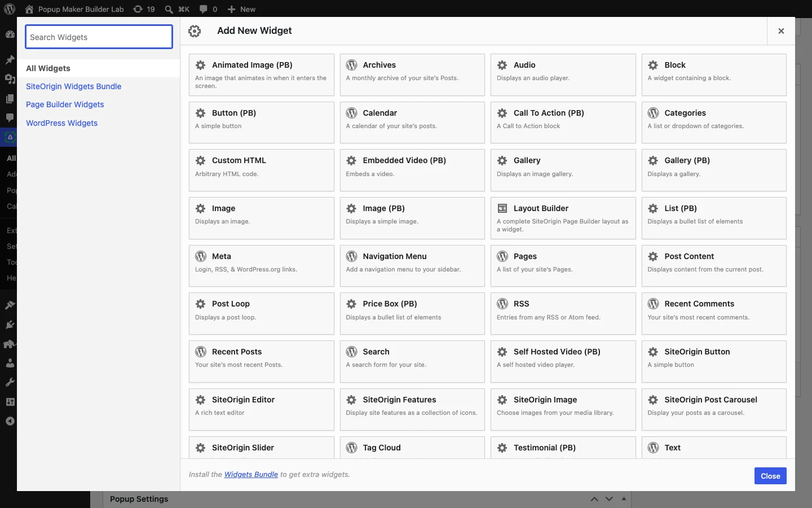Screen dimensions: 812x508
Task: Click 'A rich text editor' description
Action: [x=220, y=413]
